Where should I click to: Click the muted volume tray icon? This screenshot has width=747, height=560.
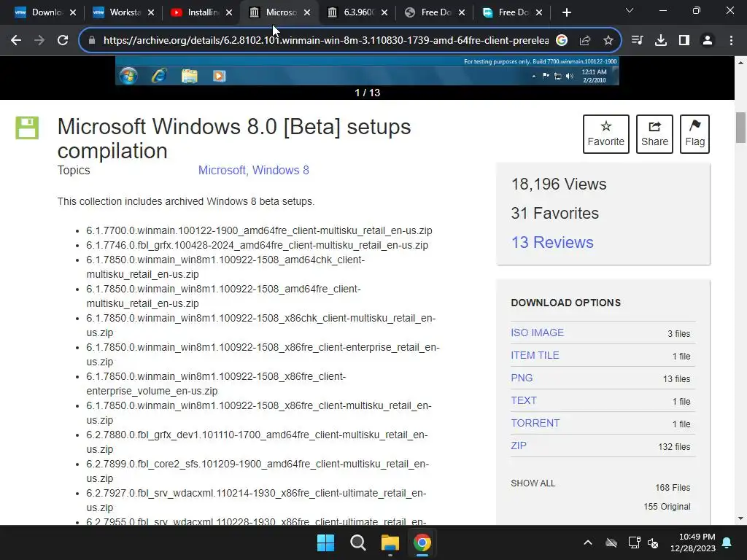[653, 542]
